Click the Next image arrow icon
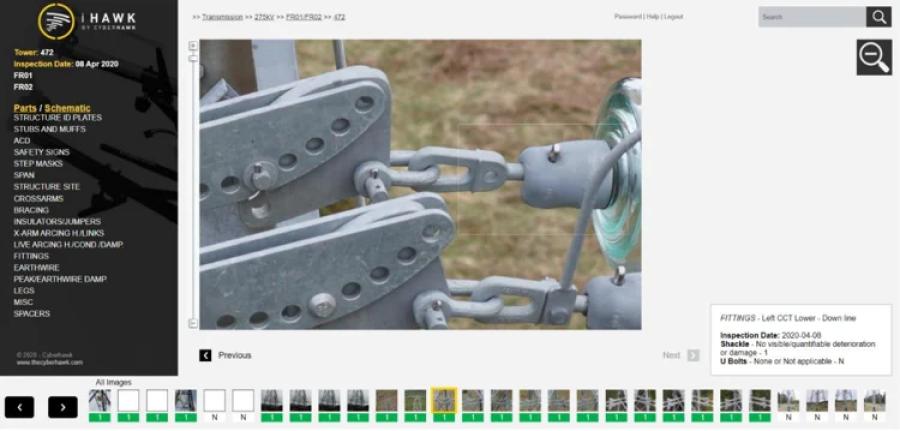 point(693,355)
